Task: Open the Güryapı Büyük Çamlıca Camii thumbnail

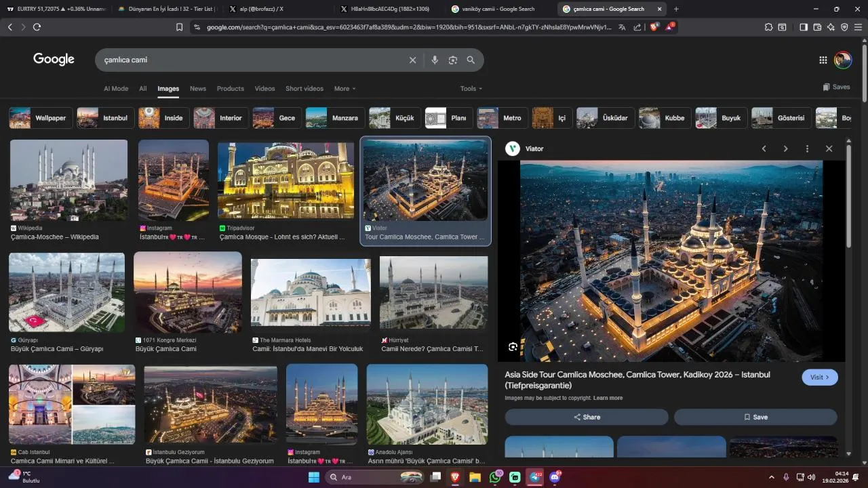Action: tap(66, 292)
